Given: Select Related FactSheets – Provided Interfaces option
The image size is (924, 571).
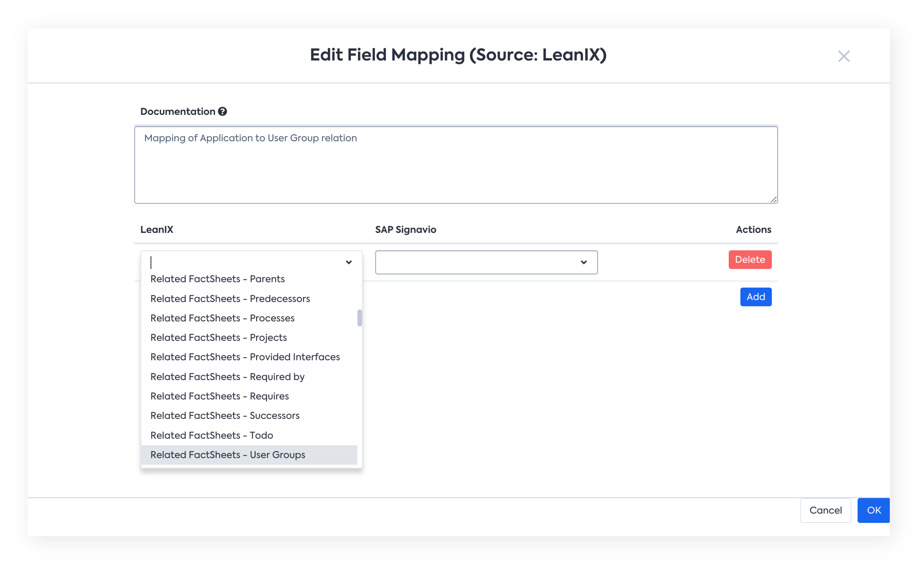Looking at the screenshot, I should [x=249, y=357].
